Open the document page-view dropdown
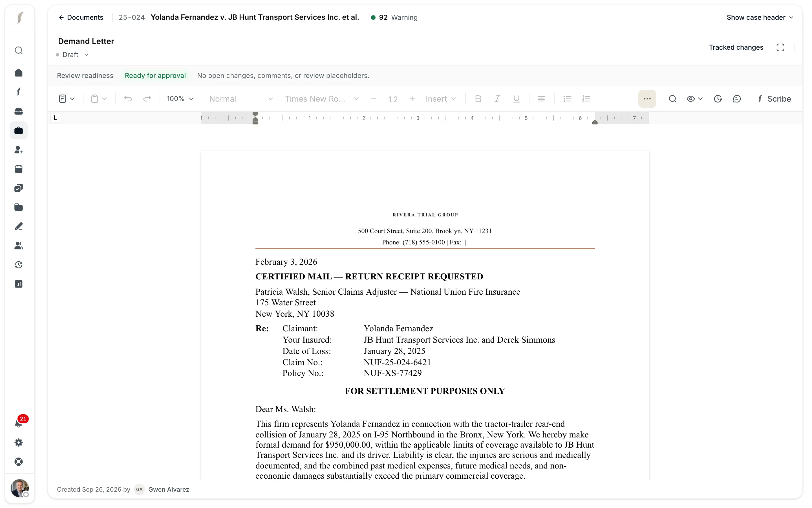 (67, 99)
